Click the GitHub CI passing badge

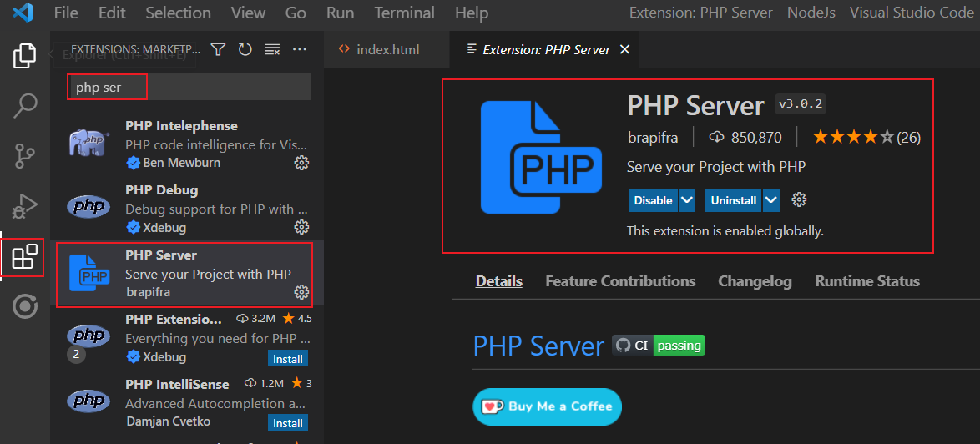[659, 345]
